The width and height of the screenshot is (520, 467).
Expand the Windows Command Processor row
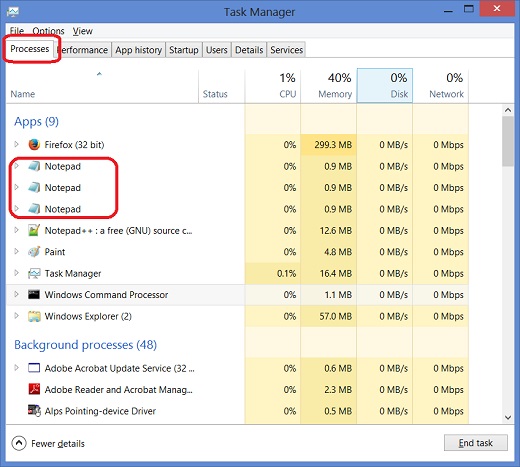point(16,294)
